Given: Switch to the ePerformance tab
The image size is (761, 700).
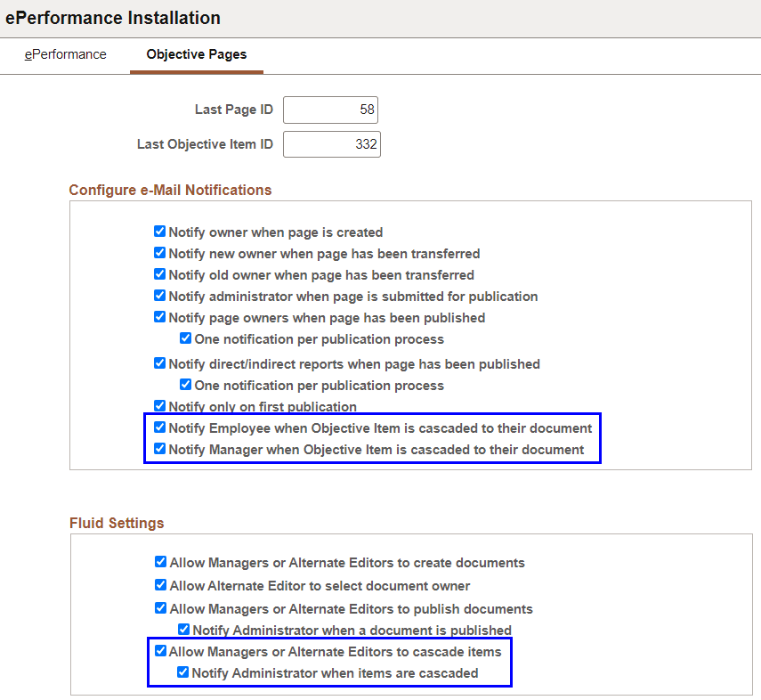Looking at the screenshot, I should click(65, 54).
